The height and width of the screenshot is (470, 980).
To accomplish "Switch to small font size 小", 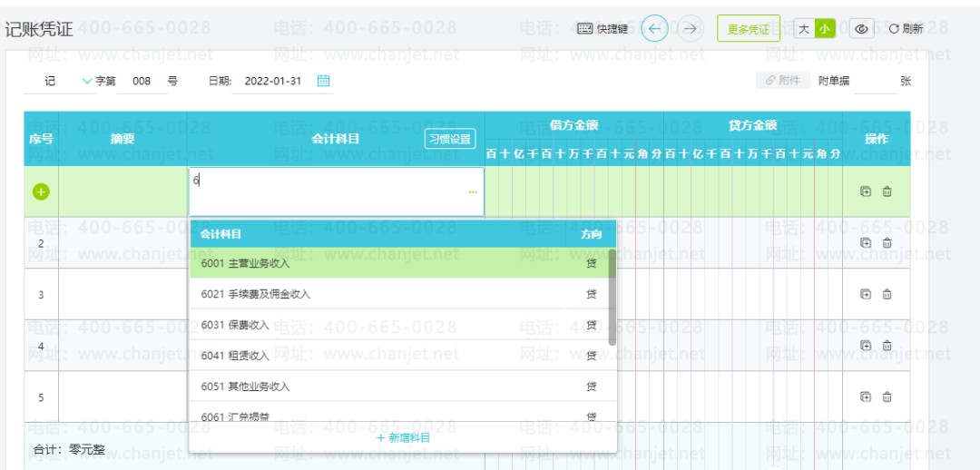I will point(825,29).
